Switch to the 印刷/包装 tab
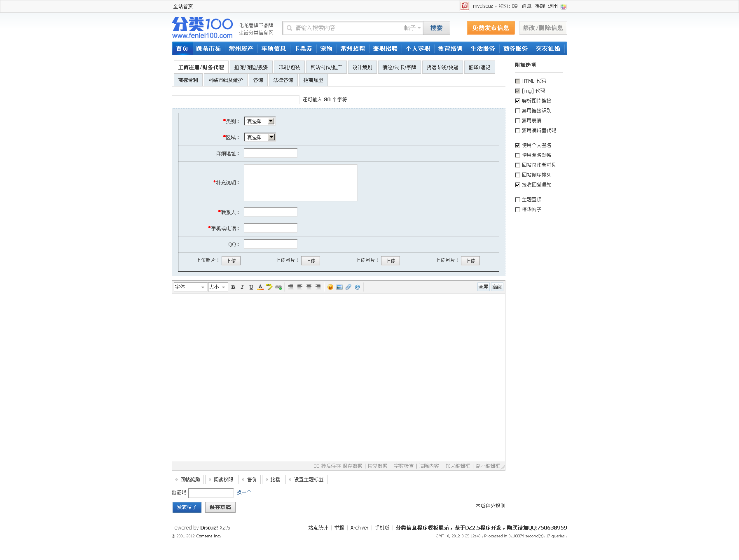 pyautogui.click(x=289, y=68)
